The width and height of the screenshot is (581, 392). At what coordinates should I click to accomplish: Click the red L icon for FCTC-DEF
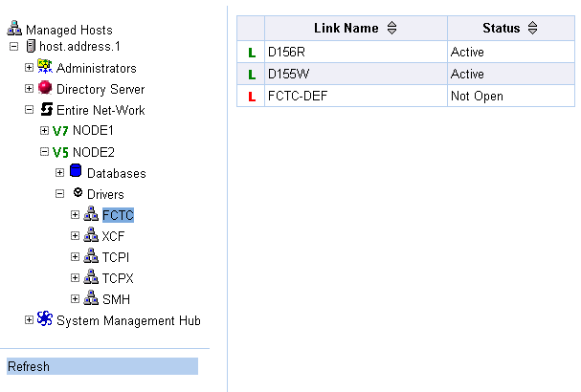[252, 97]
